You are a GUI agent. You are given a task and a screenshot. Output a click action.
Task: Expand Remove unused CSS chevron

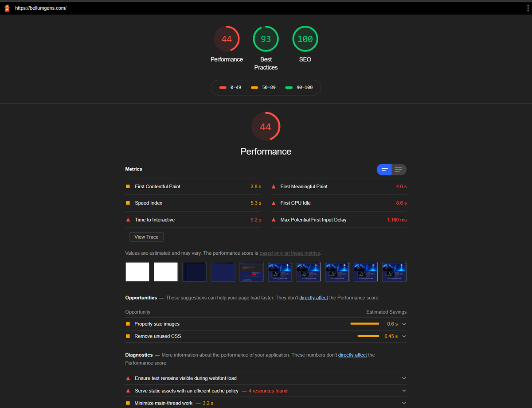point(404,336)
